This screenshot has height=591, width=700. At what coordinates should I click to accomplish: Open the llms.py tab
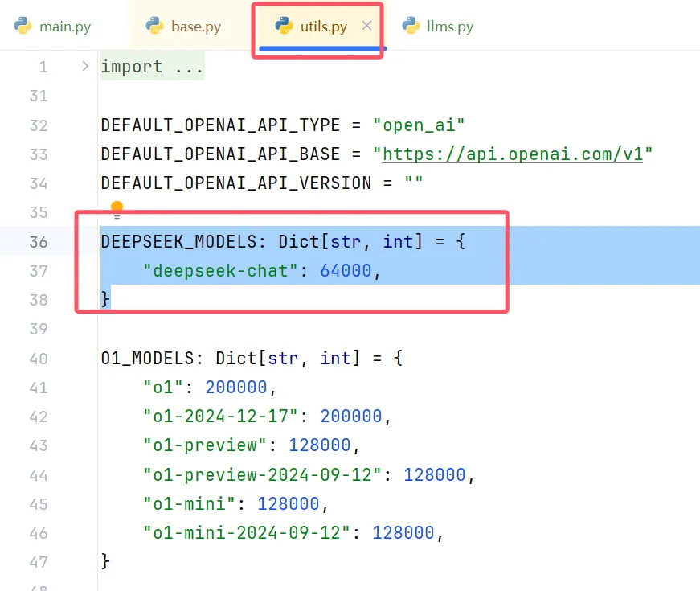pos(437,27)
